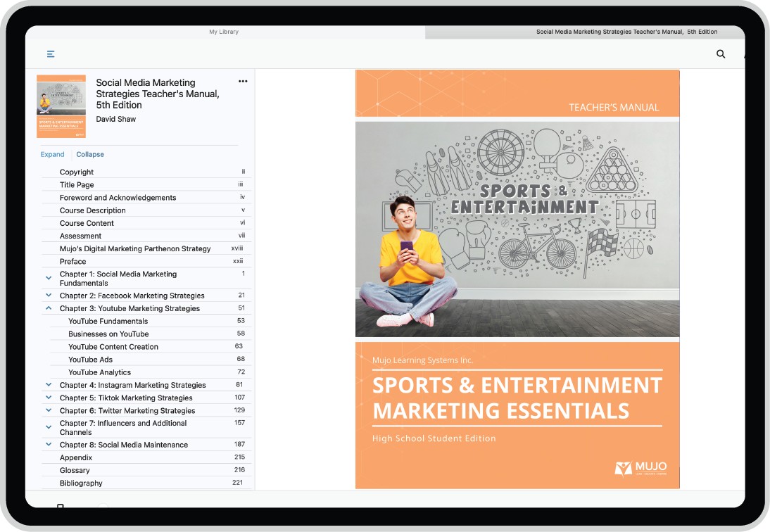Switch to the My Library tab

(x=224, y=32)
